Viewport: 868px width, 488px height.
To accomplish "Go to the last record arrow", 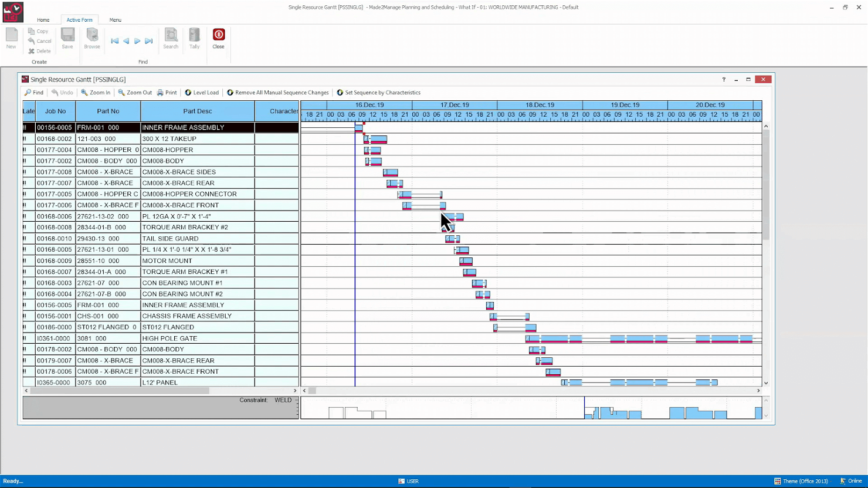I will [149, 41].
